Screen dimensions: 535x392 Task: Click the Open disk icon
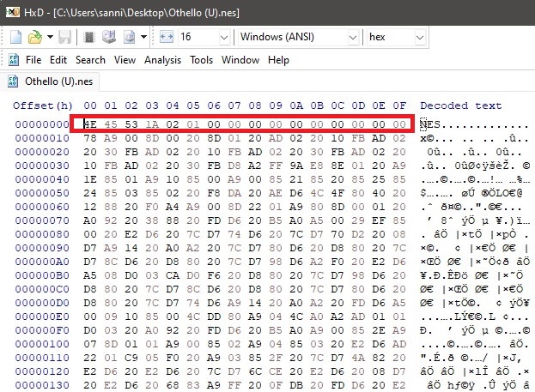click(109, 37)
